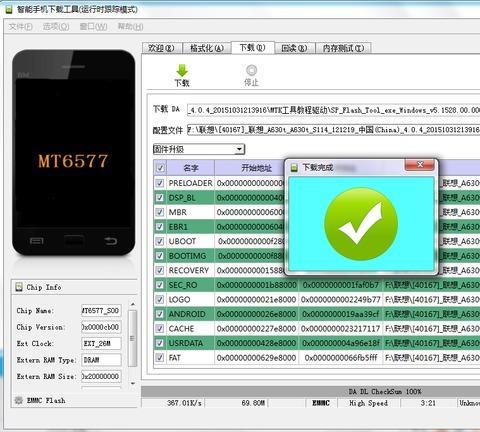Uncheck the SEC_RO row checkbox

pyautogui.click(x=160, y=285)
